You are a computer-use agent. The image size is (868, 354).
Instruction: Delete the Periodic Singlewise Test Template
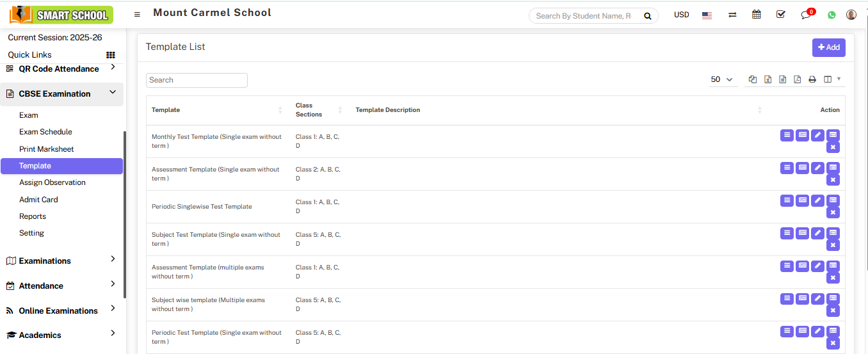[x=833, y=213]
